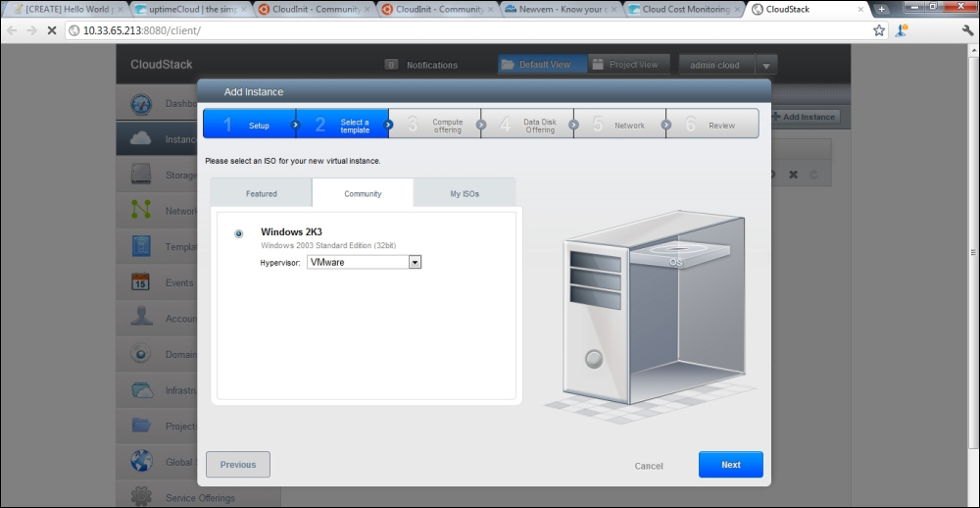Switch to the My ISOs tab
This screenshot has height=508, width=980.
[x=465, y=193]
